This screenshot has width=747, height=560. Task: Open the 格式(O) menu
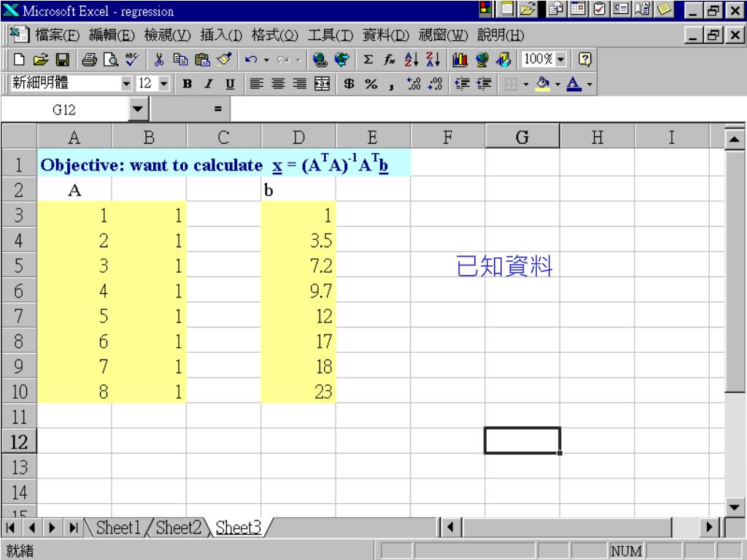[x=275, y=35]
